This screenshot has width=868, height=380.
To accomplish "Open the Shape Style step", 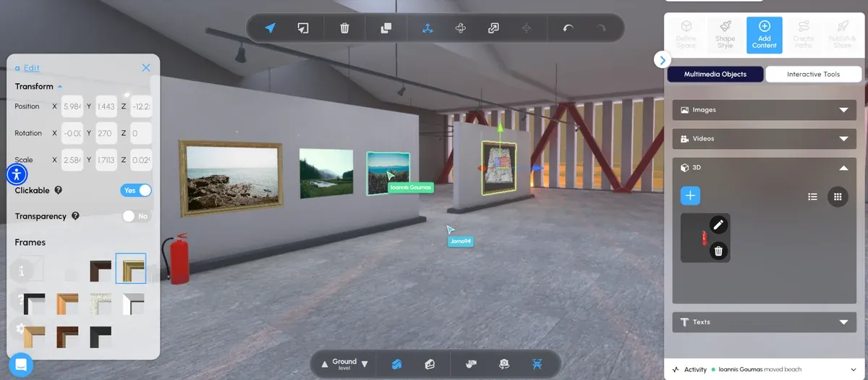I will click(726, 35).
